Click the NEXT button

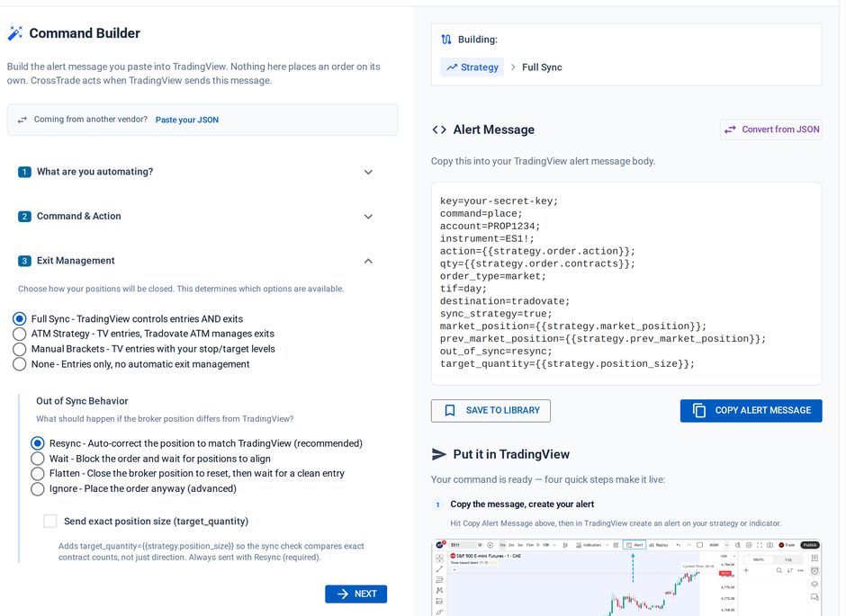point(355,594)
